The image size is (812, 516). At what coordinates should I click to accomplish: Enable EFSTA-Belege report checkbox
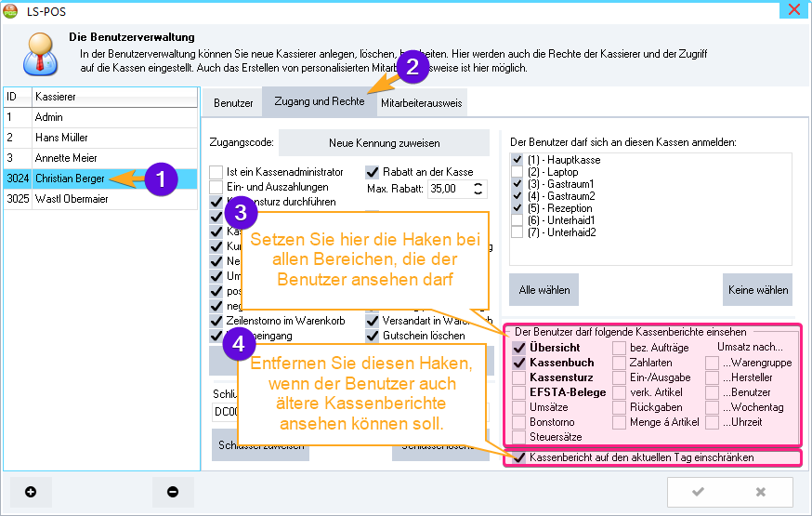tap(519, 392)
